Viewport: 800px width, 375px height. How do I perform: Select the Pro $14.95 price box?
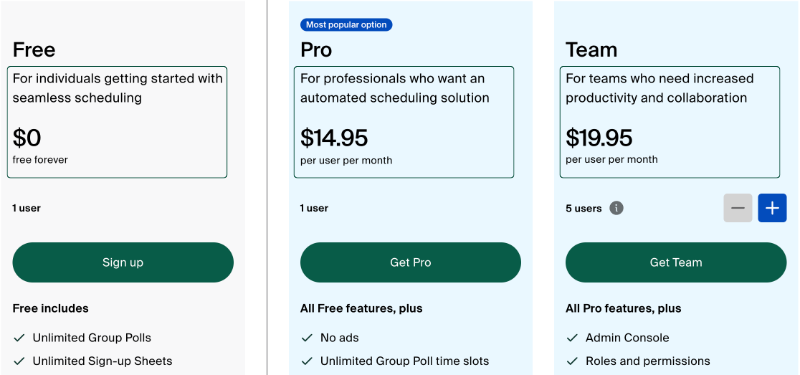click(404, 122)
